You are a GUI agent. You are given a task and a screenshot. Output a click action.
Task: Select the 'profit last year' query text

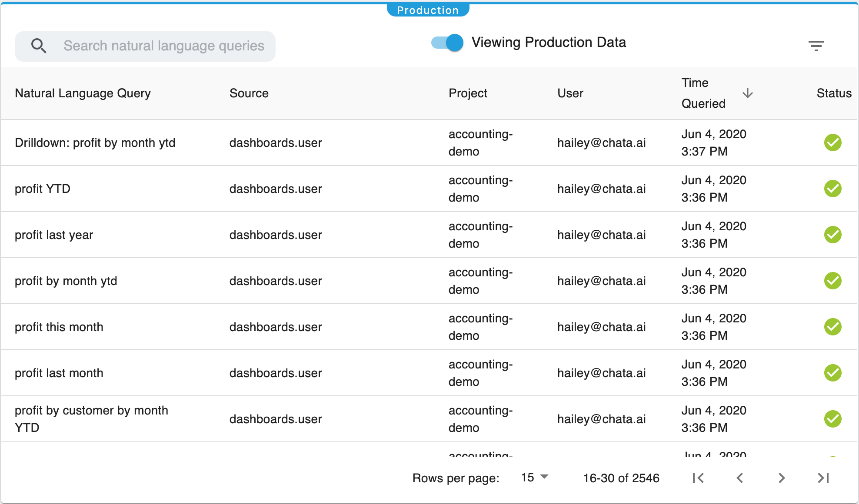[54, 235]
